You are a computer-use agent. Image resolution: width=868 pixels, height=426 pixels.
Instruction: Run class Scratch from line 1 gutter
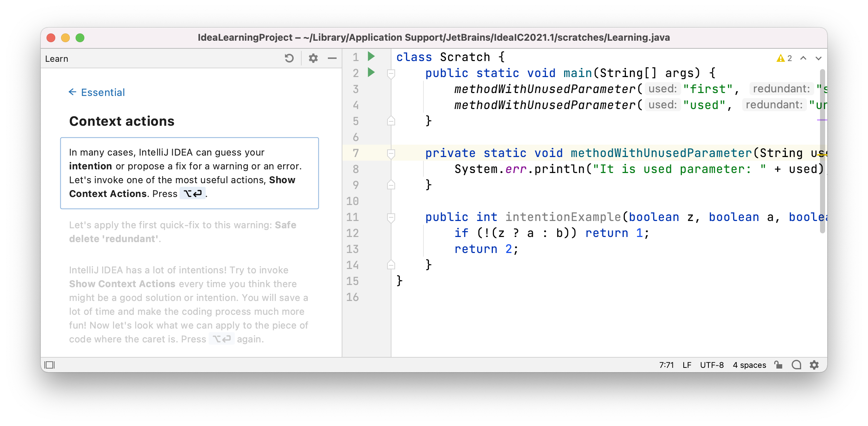(x=371, y=56)
